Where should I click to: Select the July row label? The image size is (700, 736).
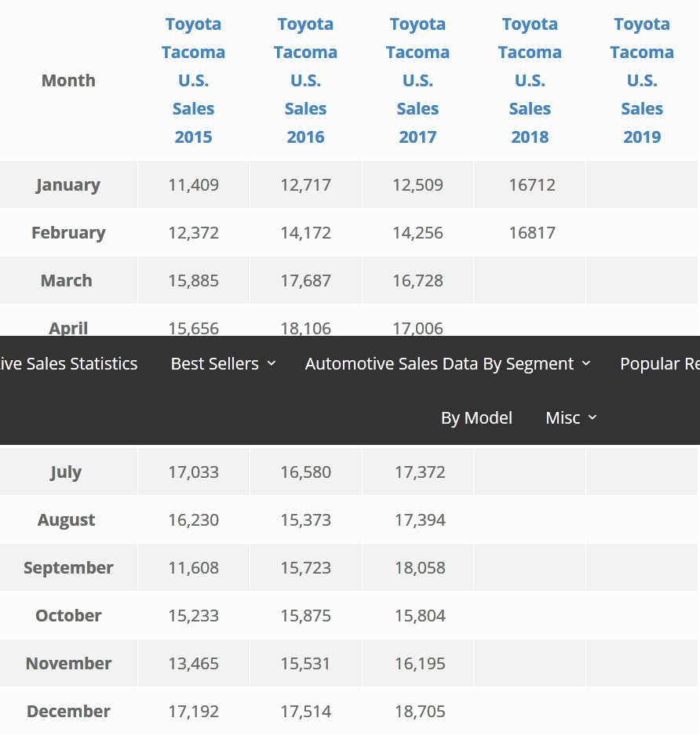66,472
